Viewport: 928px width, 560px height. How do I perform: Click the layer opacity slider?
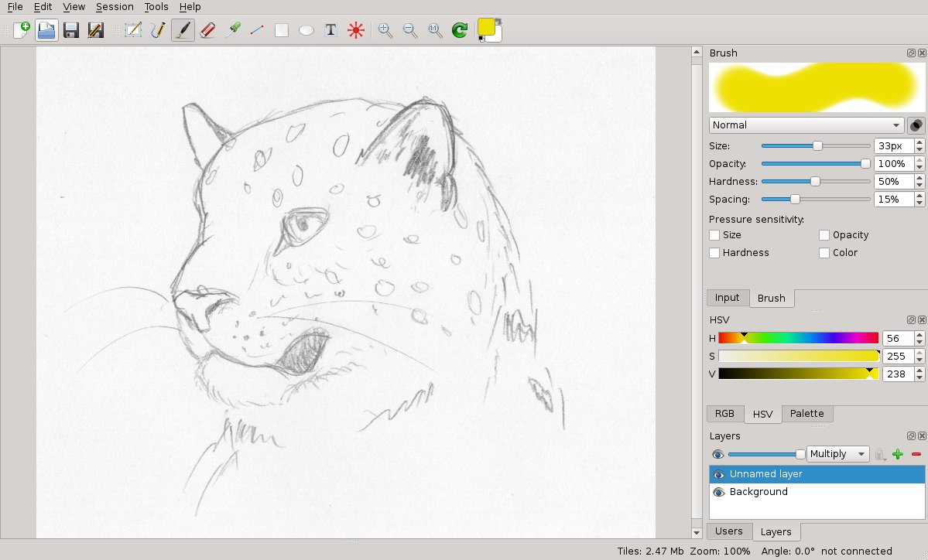click(x=766, y=454)
